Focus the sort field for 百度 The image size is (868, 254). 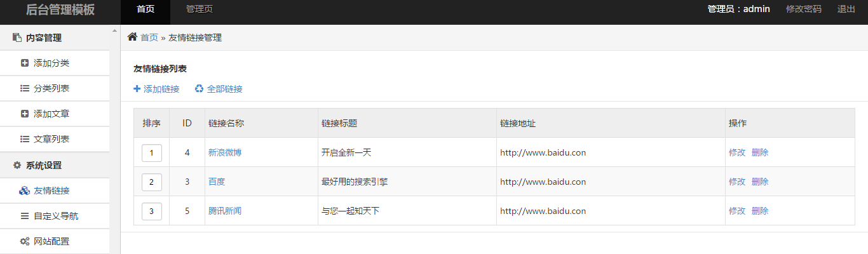151,182
